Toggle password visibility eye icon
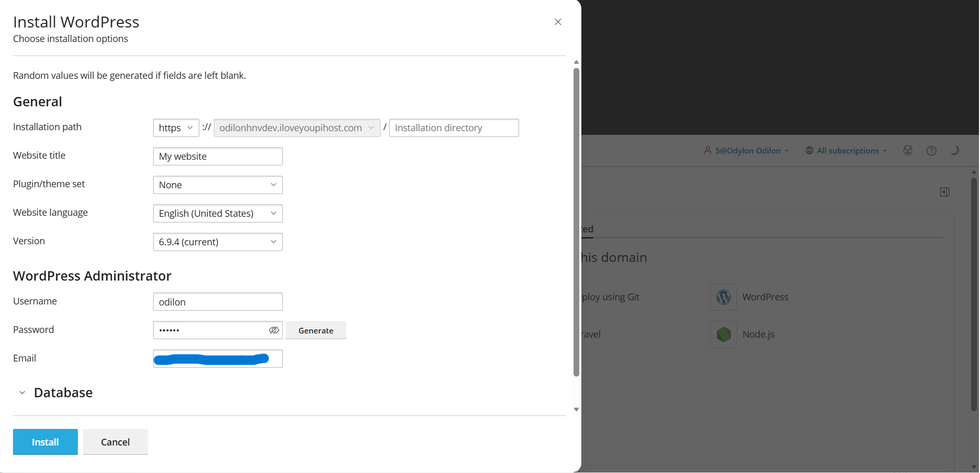Screen dimensions: 980x473 (274, 330)
